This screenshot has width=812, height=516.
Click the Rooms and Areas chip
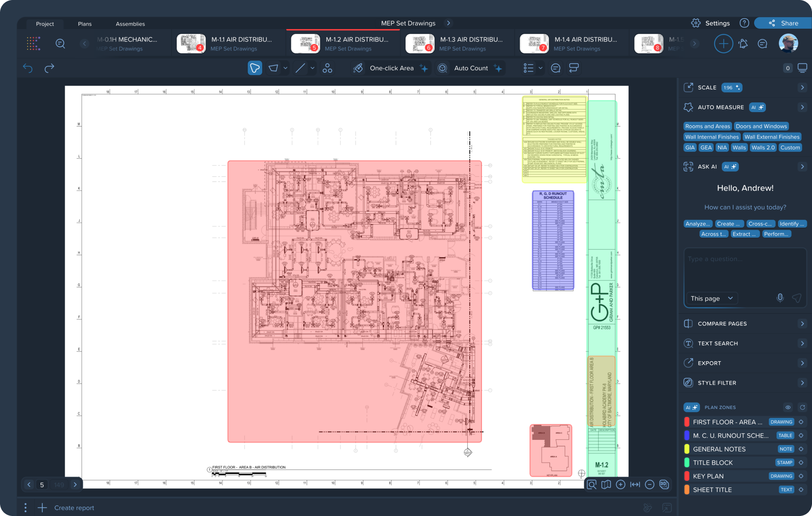(707, 126)
